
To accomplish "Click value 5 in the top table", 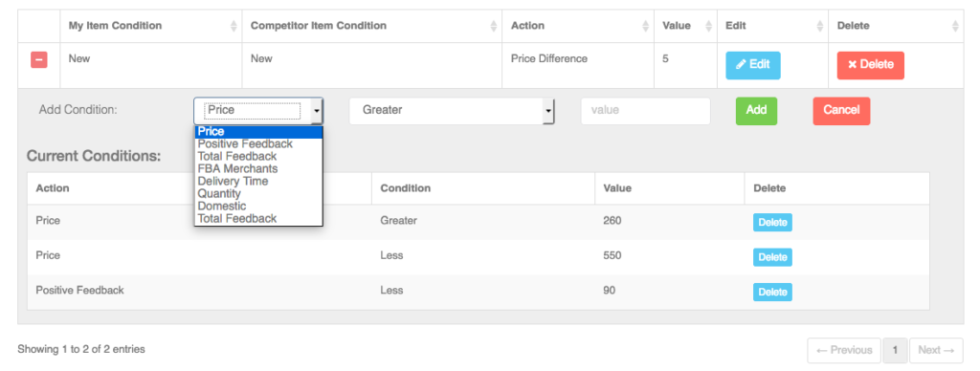I will point(685,65).
